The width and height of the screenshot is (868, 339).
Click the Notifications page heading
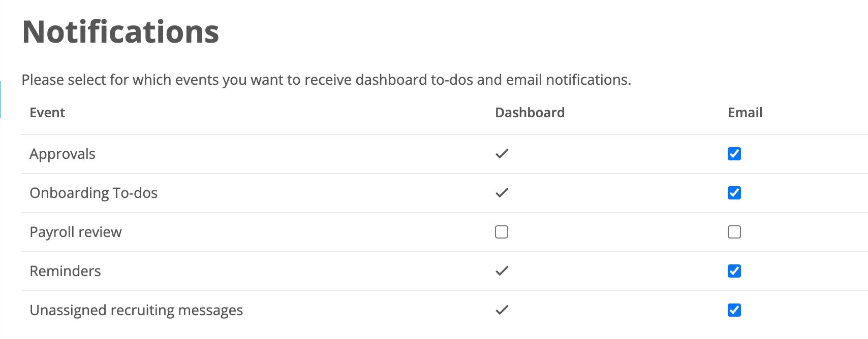[x=120, y=32]
